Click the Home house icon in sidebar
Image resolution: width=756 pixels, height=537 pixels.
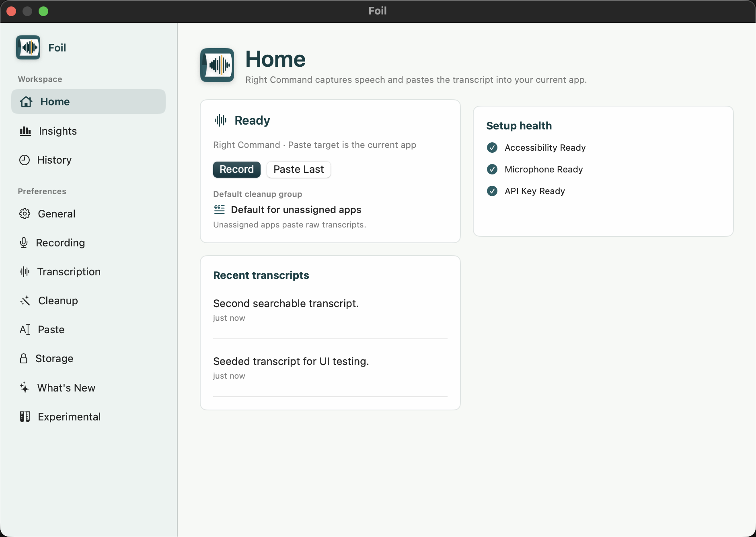(x=26, y=102)
